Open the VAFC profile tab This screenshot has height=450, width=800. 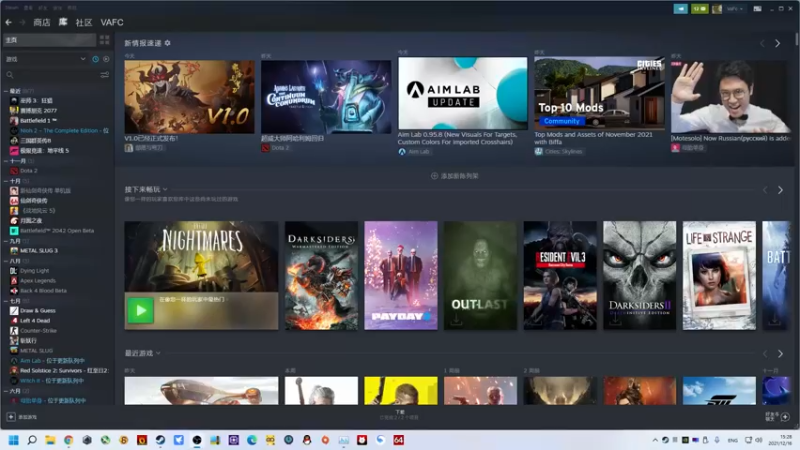112,22
